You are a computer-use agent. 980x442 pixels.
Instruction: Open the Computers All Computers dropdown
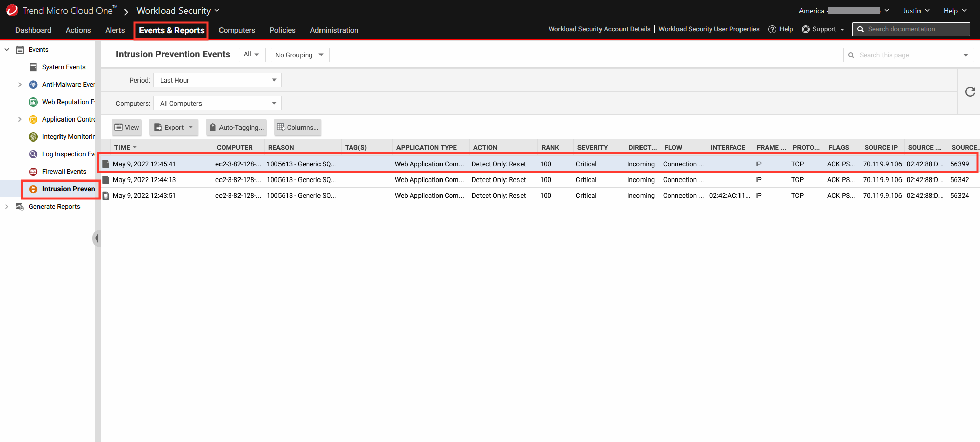[217, 103]
